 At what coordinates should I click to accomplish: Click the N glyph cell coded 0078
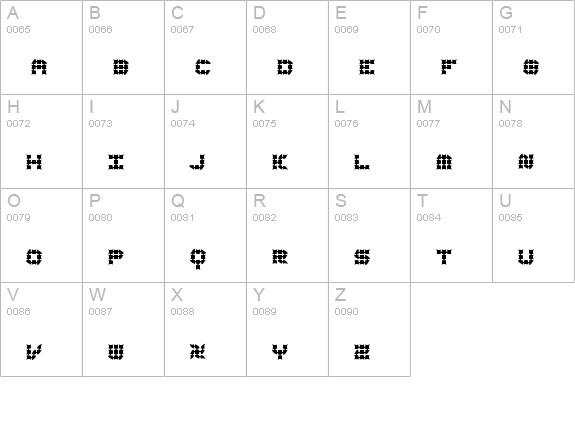point(534,142)
